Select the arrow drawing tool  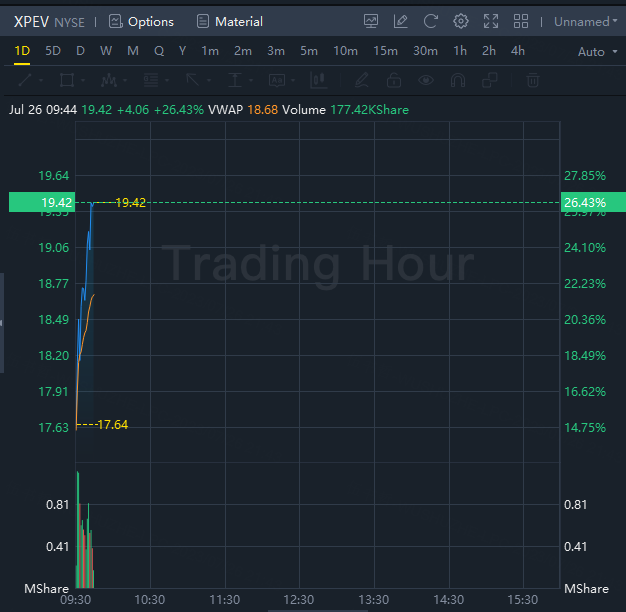click(193, 80)
